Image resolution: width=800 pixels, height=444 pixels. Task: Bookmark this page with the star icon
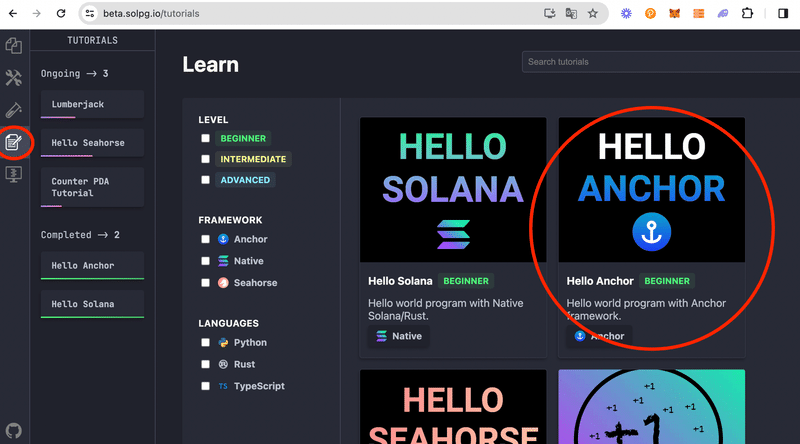(593, 14)
